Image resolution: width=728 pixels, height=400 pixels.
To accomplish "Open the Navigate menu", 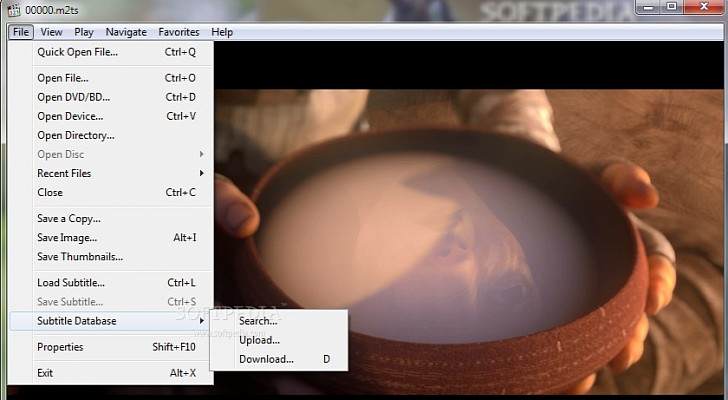I will [x=126, y=32].
